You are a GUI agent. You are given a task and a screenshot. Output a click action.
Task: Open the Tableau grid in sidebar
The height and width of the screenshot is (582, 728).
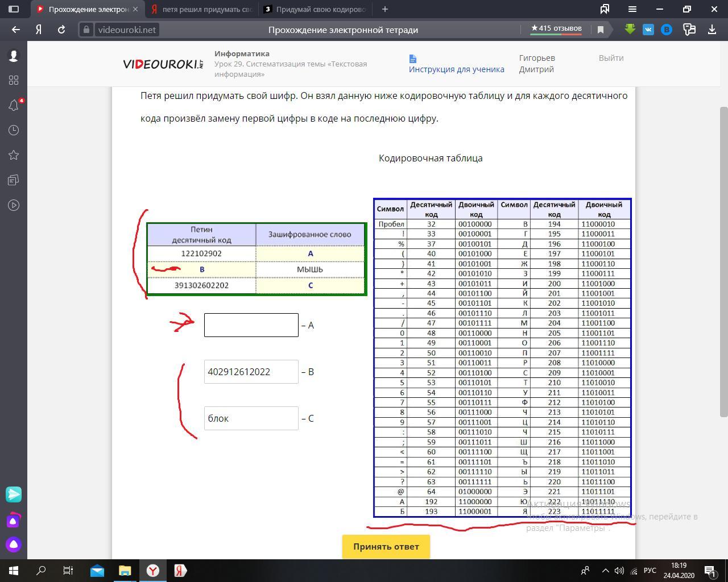click(14, 80)
